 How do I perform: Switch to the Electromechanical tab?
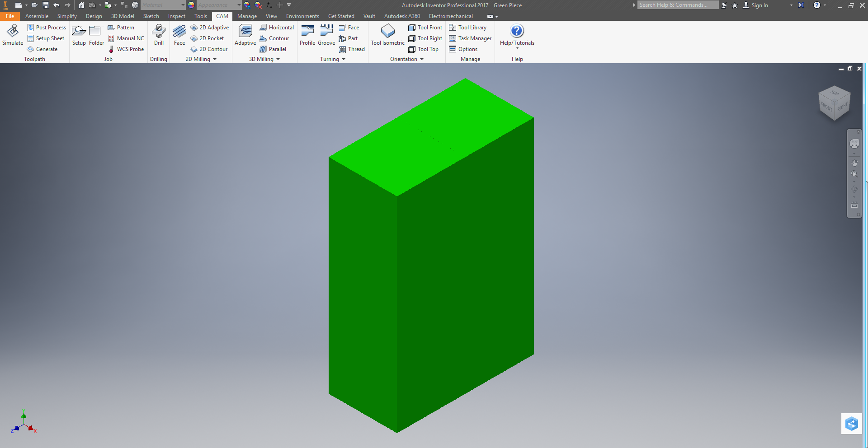click(451, 16)
